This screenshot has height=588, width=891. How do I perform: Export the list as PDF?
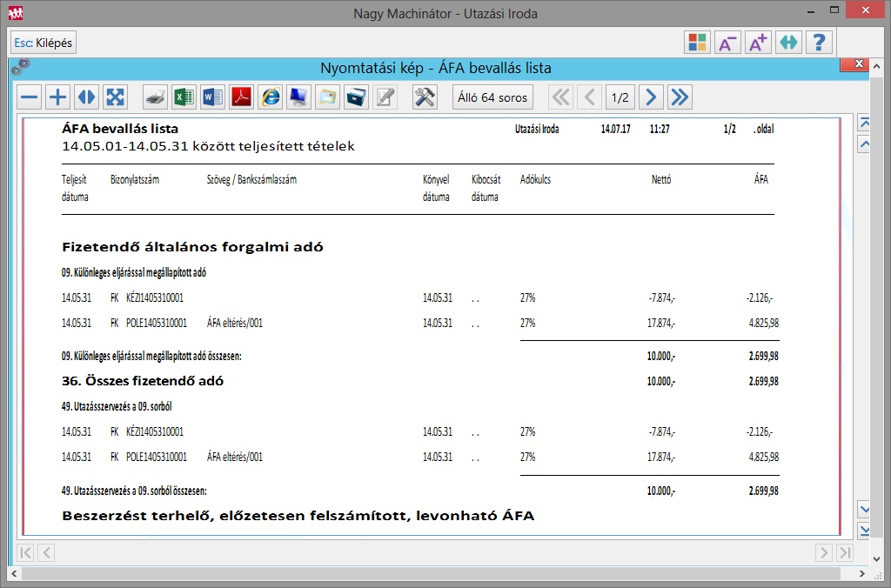click(x=242, y=97)
